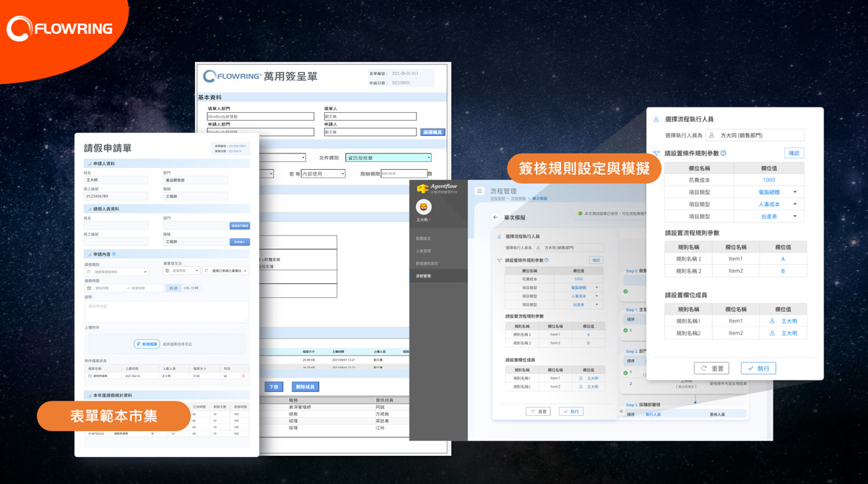
Task: Expand the 選擇已申請之事實日 dropdown arrow
Action: coord(245,271)
